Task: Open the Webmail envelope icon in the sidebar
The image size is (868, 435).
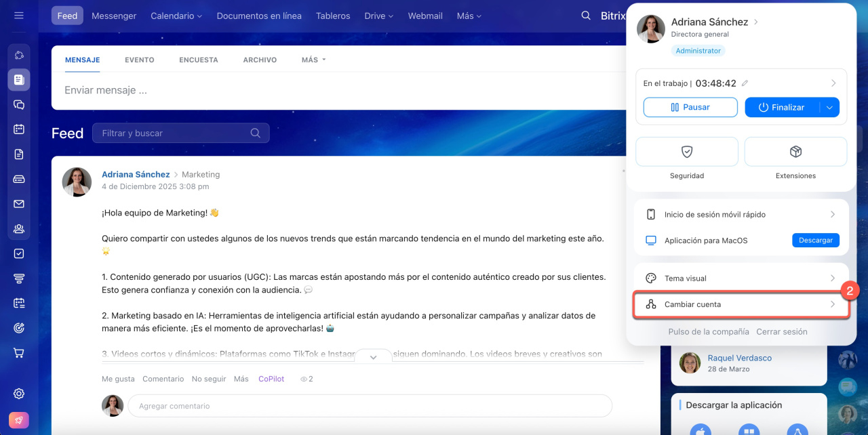Action: (19, 204)
